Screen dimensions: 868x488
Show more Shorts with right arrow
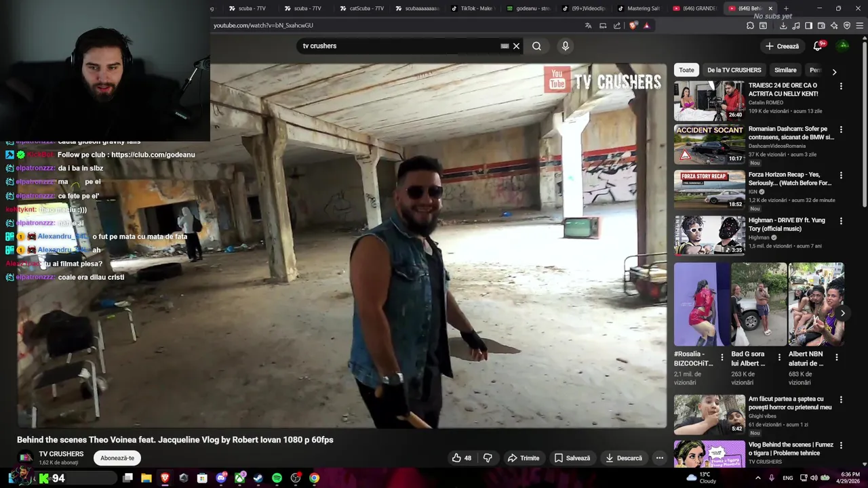(x=842, y=313)
